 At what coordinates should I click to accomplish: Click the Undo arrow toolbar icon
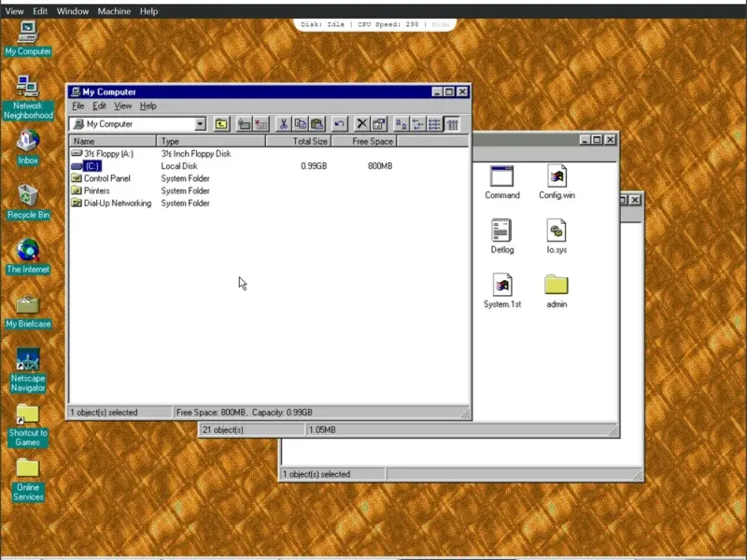[x=339, y=124]
